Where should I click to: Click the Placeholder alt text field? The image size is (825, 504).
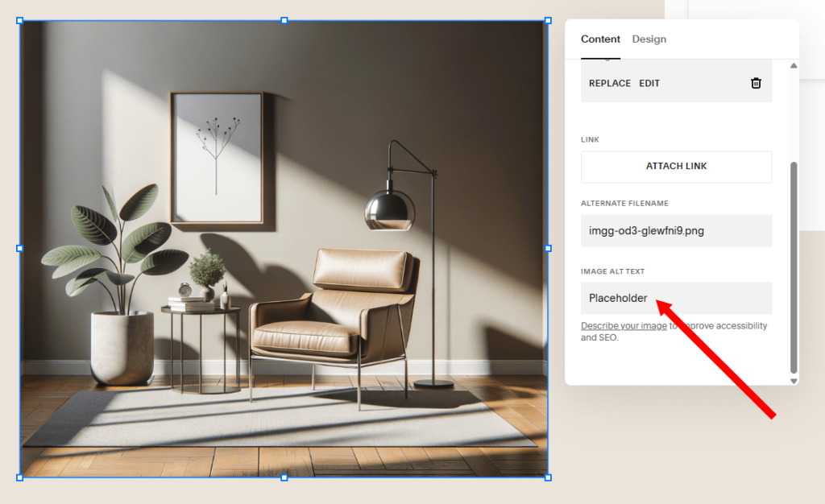click(x=676, y=298)
